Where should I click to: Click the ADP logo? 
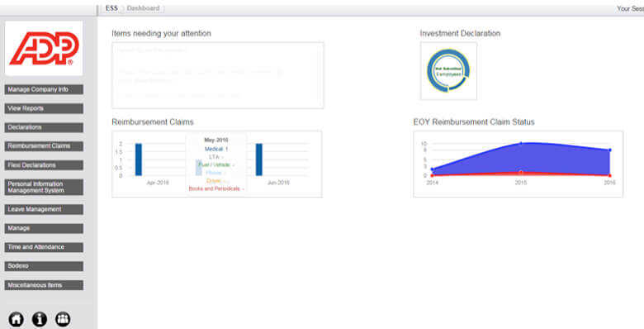(x=44, y=49)
